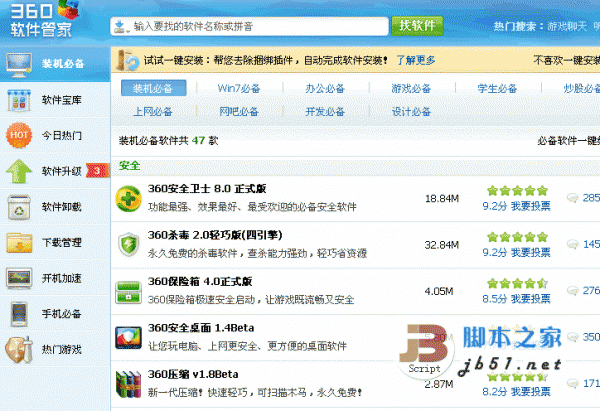Click the HOT badge icon for 今日热门
Screen dimensions: 600x411
click(x=18, y=135)
